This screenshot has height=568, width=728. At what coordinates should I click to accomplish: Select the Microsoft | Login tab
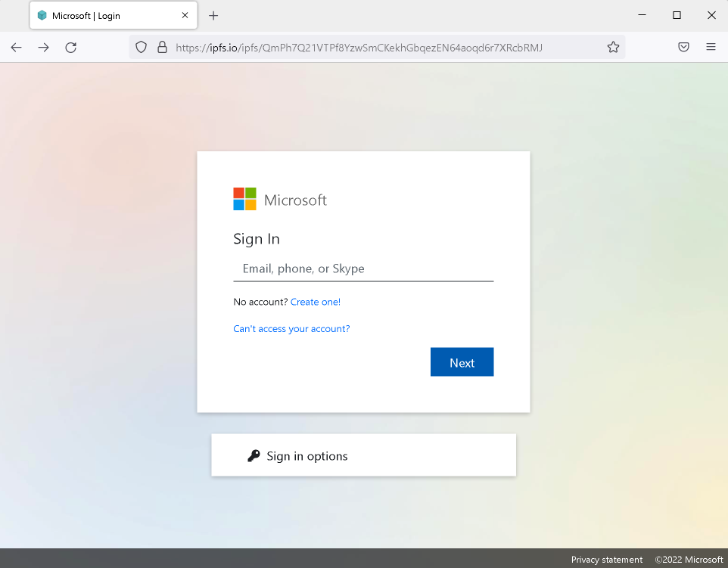click(x=106, y=15)
